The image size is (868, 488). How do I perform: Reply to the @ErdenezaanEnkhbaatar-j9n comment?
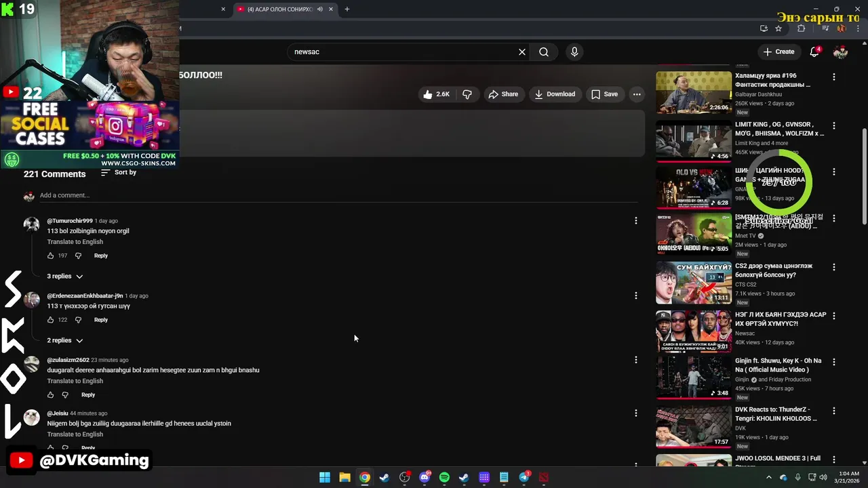[101, 320]
